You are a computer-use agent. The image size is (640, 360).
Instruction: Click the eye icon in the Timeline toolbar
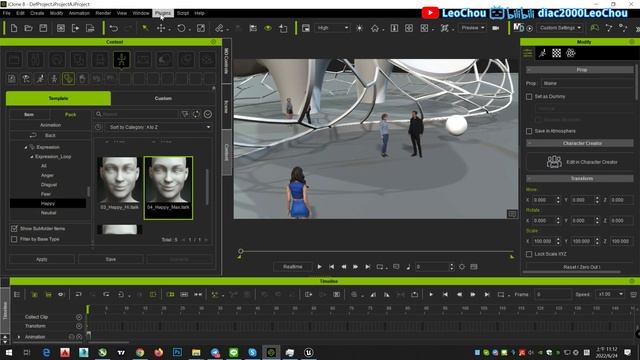coord(61,294)
